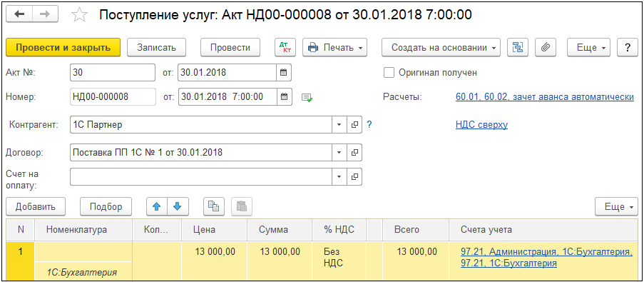The width and height of the screenshot is (644, 282).
Task: Expand Договор dropdown list
Action: pyautogui.click(x=339, y=153)
